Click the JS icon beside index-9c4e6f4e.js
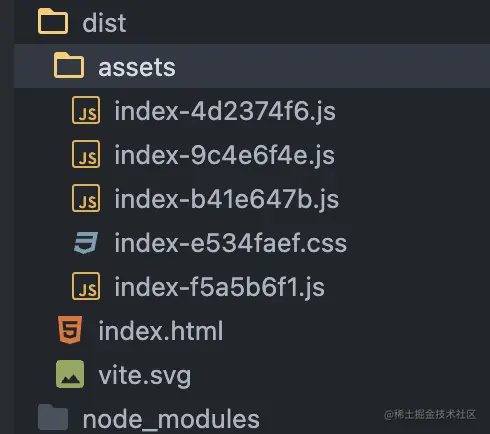490x434 pixels. (x=86, y=154)
